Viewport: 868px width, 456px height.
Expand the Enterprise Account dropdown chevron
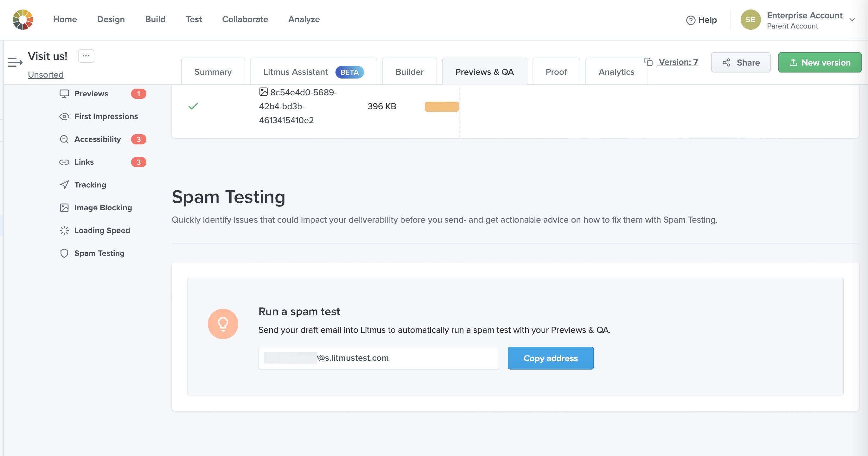[852, 20]
